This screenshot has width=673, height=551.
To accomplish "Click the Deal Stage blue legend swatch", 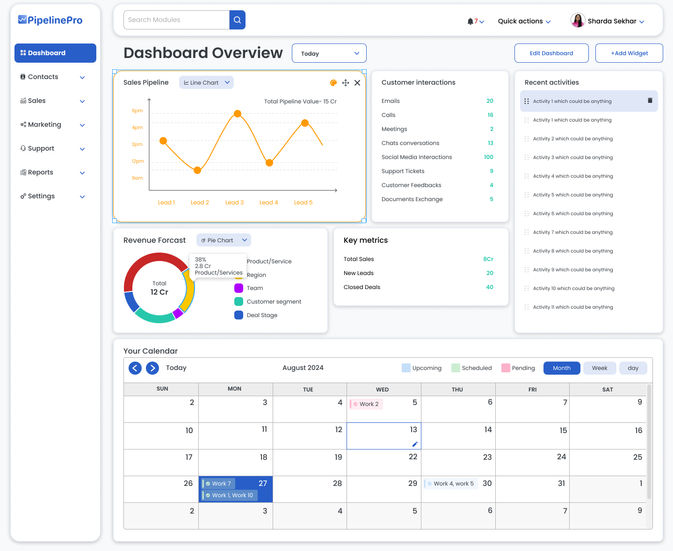I will tap(239, 315).
